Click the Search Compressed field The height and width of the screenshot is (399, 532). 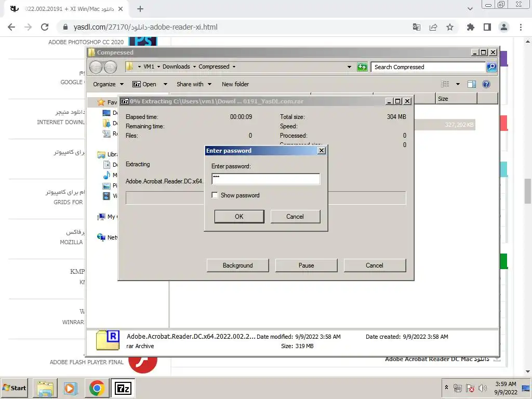[x=428, y=67]
